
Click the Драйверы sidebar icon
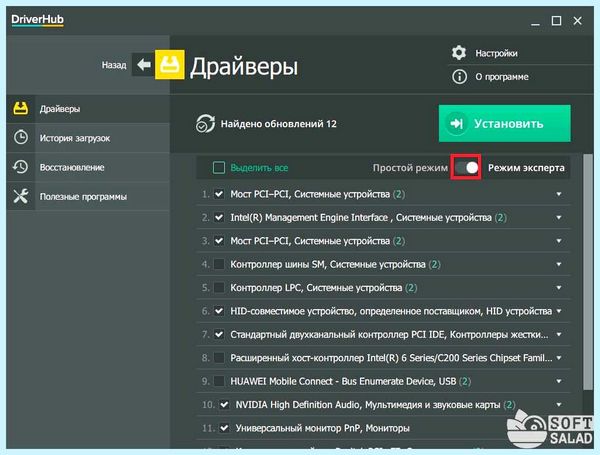pos(21,109)
